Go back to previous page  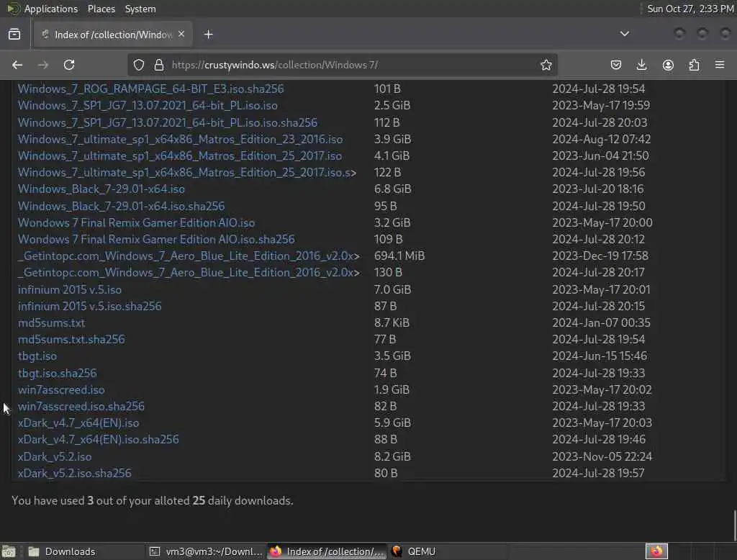click(17, 65)
